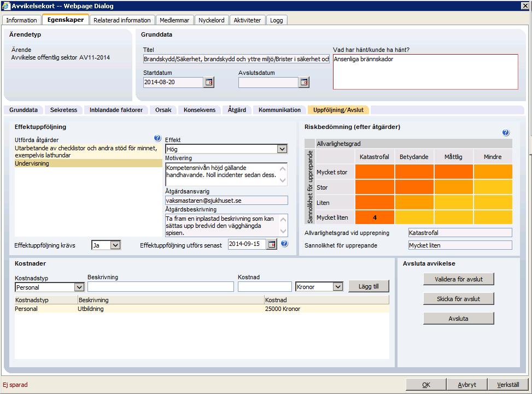Close the Avvikelsekort dialog window
The width and height of the screenshot is (532, 394).
(524, 6)
